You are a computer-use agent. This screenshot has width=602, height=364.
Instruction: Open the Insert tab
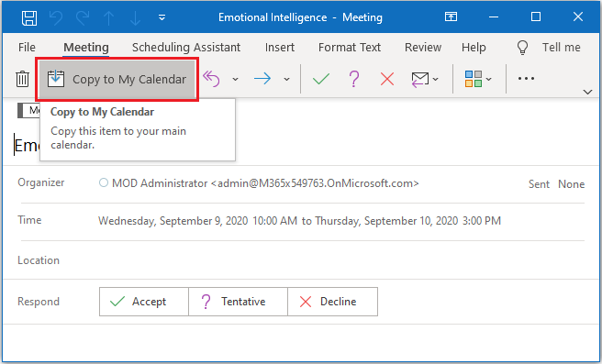[x=280, y=47]
